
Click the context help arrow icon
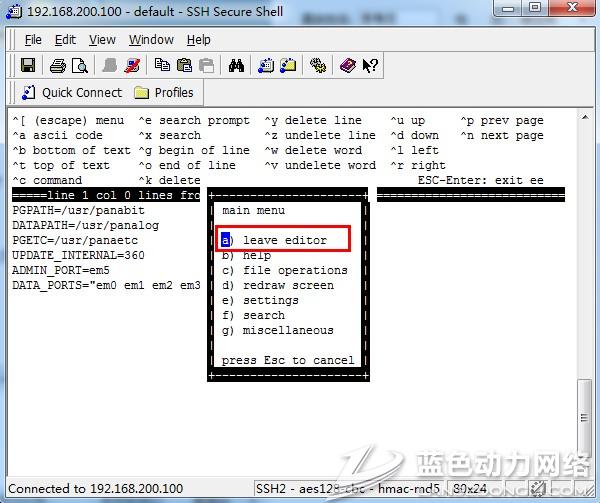369,66
